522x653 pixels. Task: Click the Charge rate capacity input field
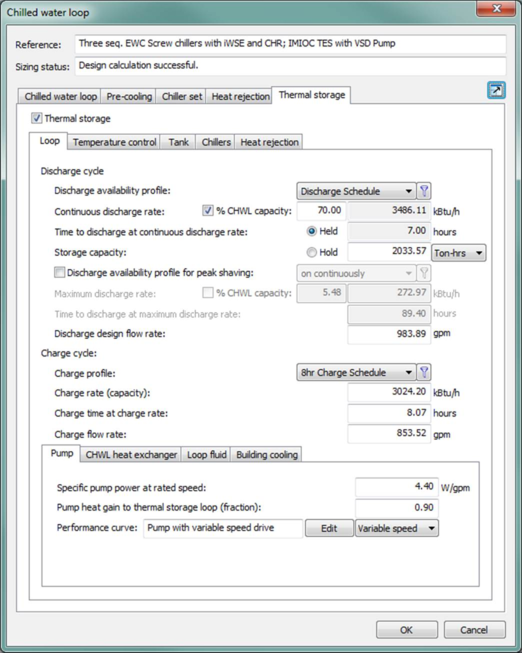click(389, 392)
